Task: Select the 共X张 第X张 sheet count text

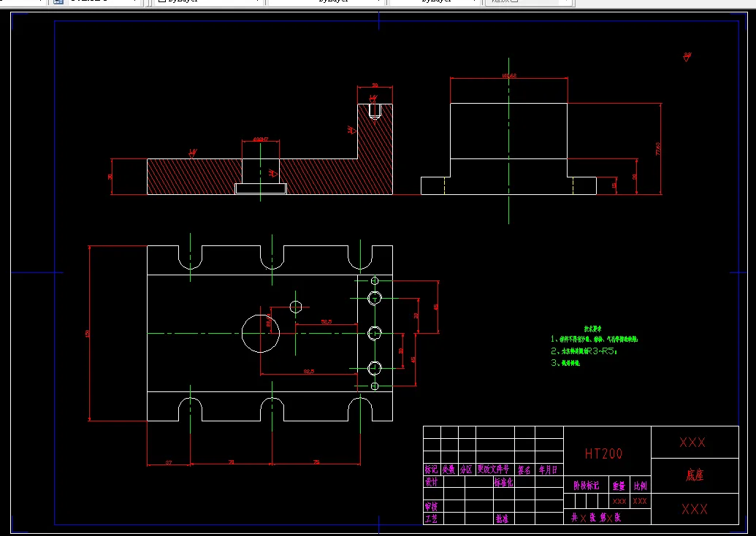Action: [x=596, y=518]
